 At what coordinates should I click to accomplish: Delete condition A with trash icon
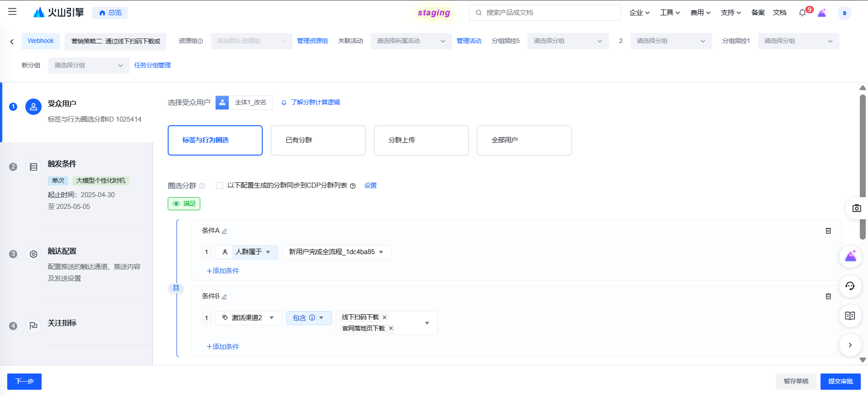pyautogui.click(x=828, y=231)
